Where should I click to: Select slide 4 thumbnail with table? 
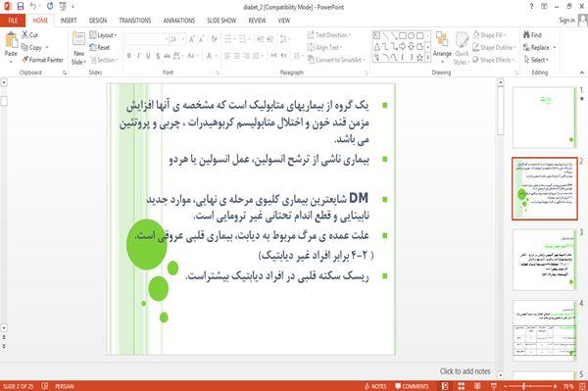pos(544,330)
